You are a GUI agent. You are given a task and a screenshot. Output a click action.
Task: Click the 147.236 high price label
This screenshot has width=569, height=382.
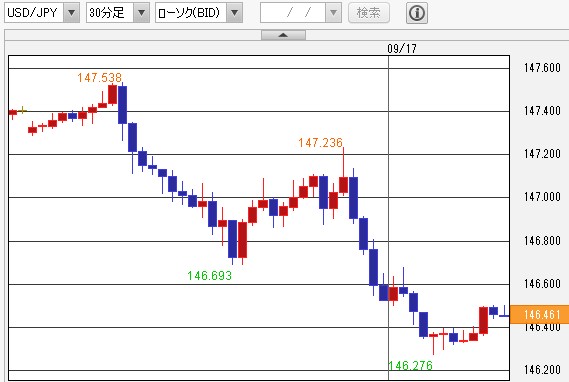[320, 143]
